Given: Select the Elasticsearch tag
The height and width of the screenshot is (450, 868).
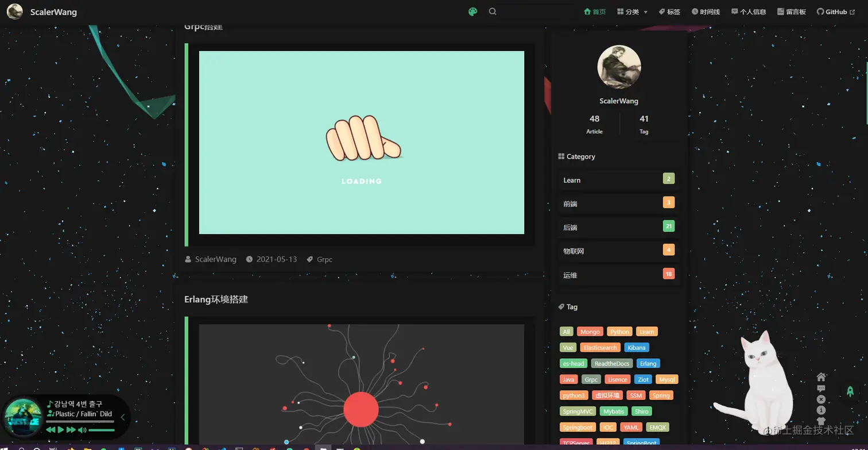Looking at the screenshot, I should [x=600, y=348].
